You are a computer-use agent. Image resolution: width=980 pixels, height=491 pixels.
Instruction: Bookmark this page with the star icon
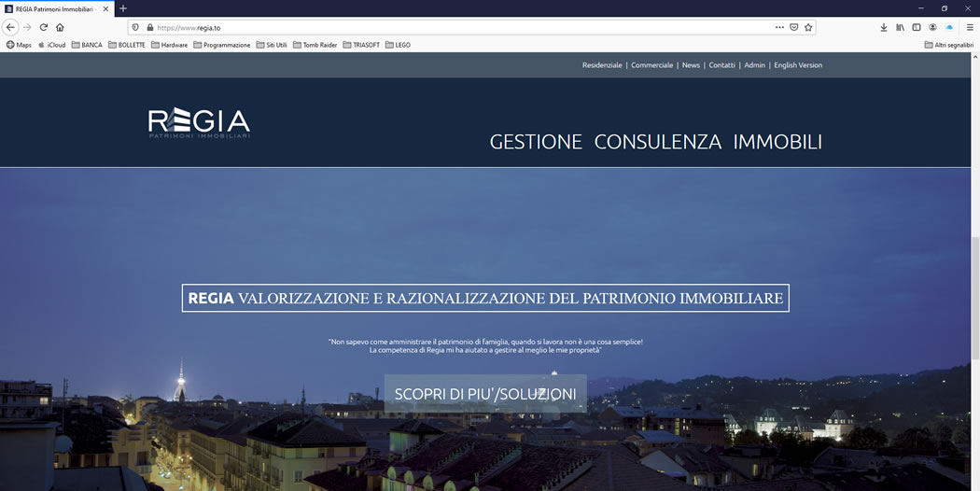coord(808,27)
